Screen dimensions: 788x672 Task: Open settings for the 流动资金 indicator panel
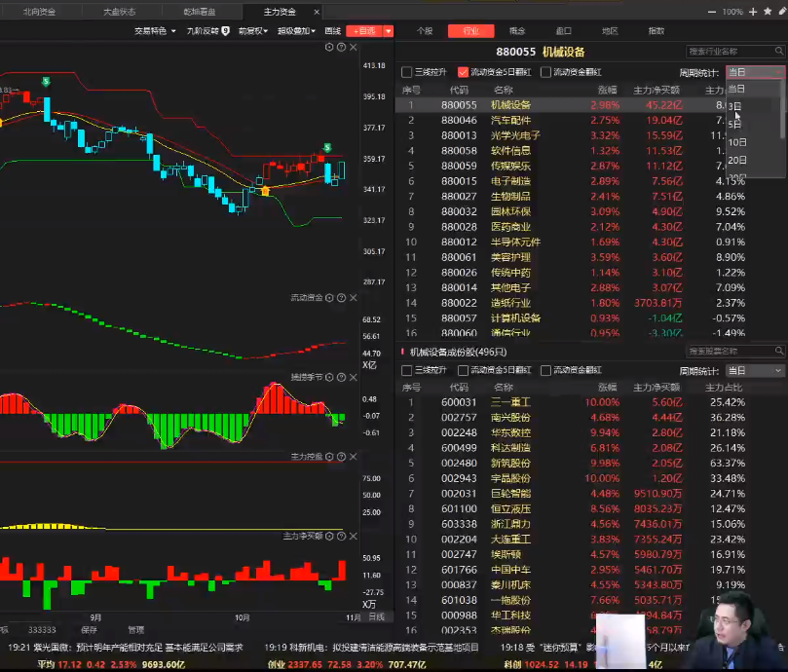pos(329,298)
